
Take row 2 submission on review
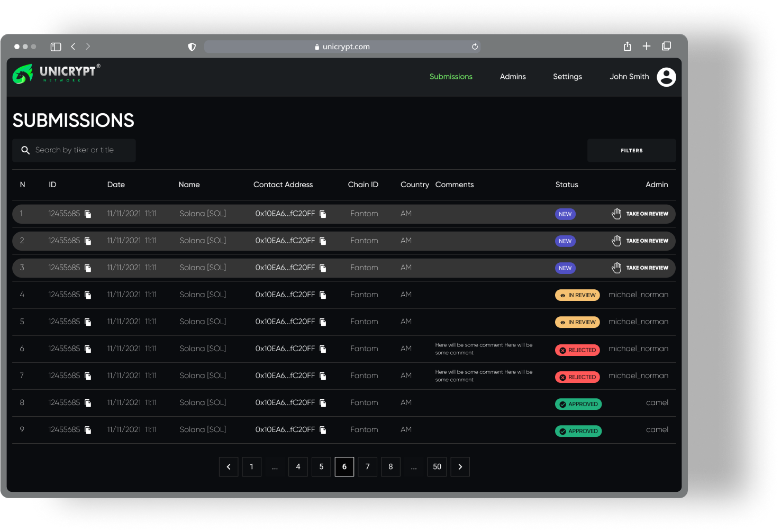640,241
